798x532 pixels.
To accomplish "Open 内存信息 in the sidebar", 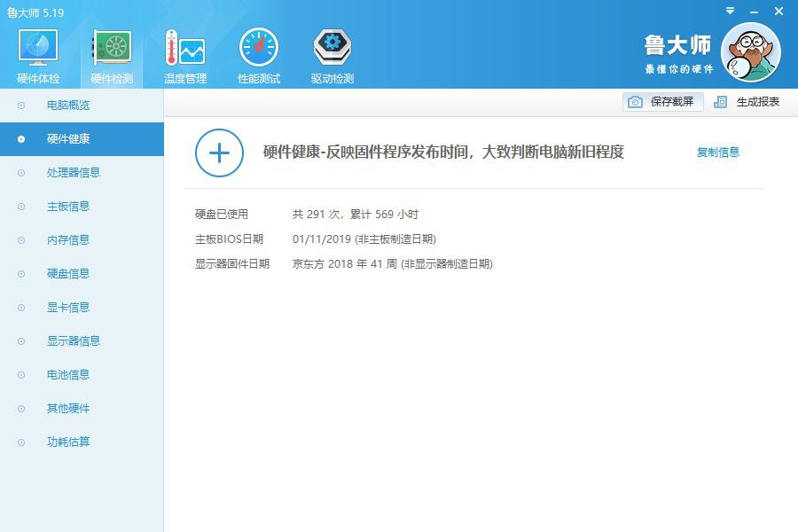I will coord(82,239).
